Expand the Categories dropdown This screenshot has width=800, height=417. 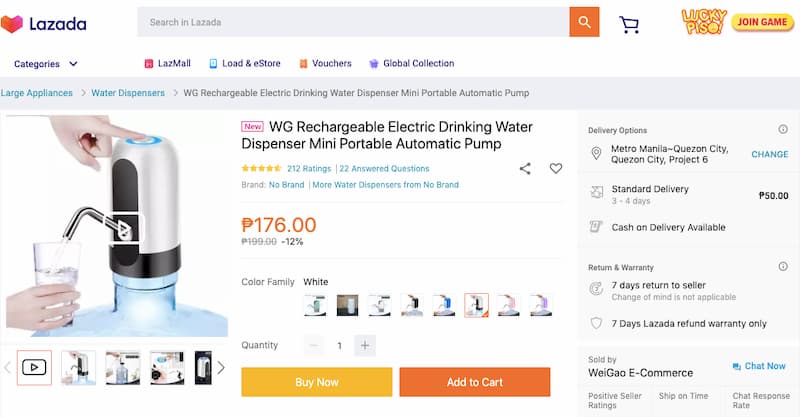tap(45, 64)
